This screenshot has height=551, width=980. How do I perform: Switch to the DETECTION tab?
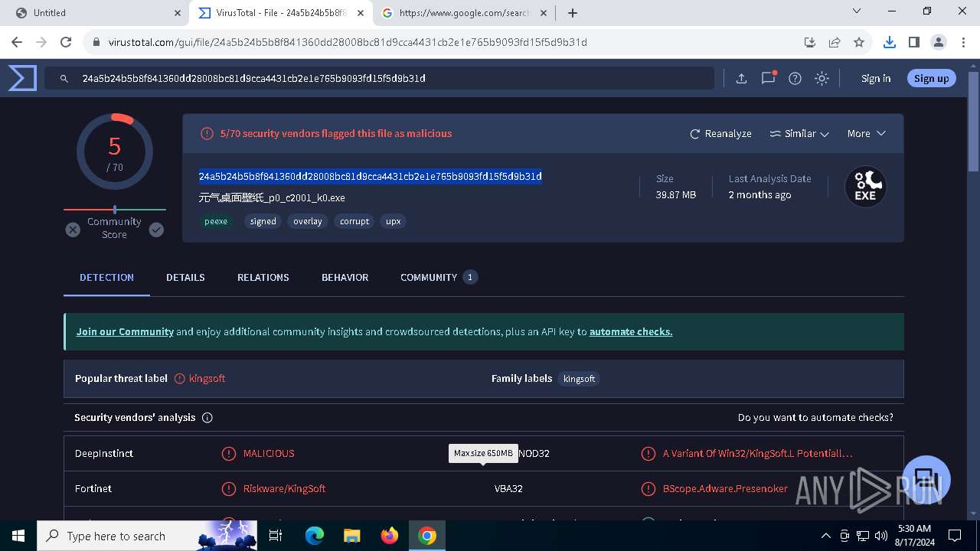pyautogui.click(x=106, y=277)
